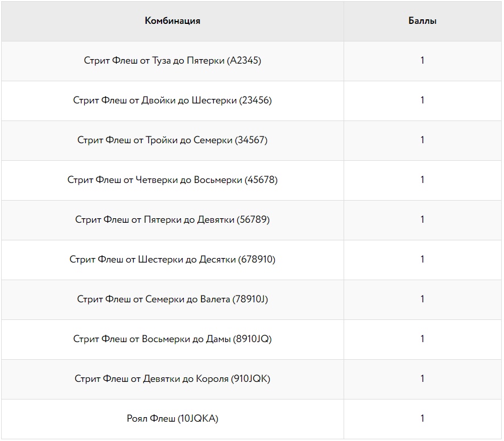Click the Стрит Флеш от Девятки до Короля cell
This screenshot has height=441, width=504.
pyautogui.click(x=172, y=379)
